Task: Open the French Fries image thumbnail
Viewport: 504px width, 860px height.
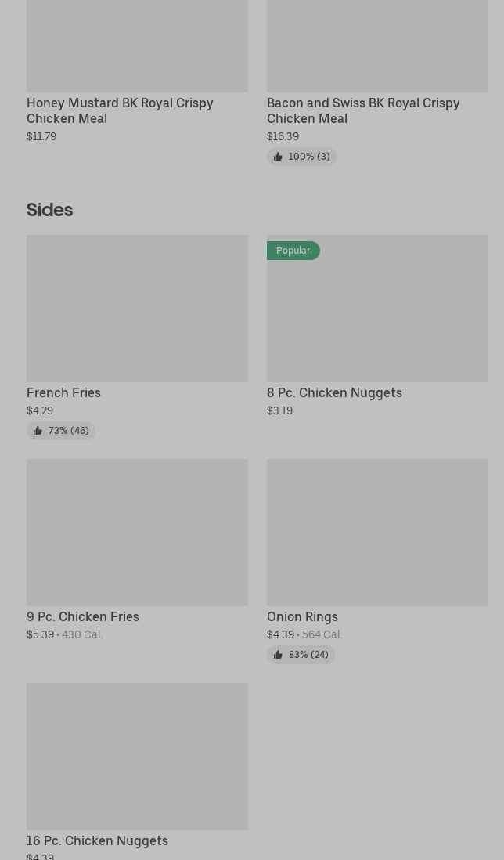Action: pos(137,309)
